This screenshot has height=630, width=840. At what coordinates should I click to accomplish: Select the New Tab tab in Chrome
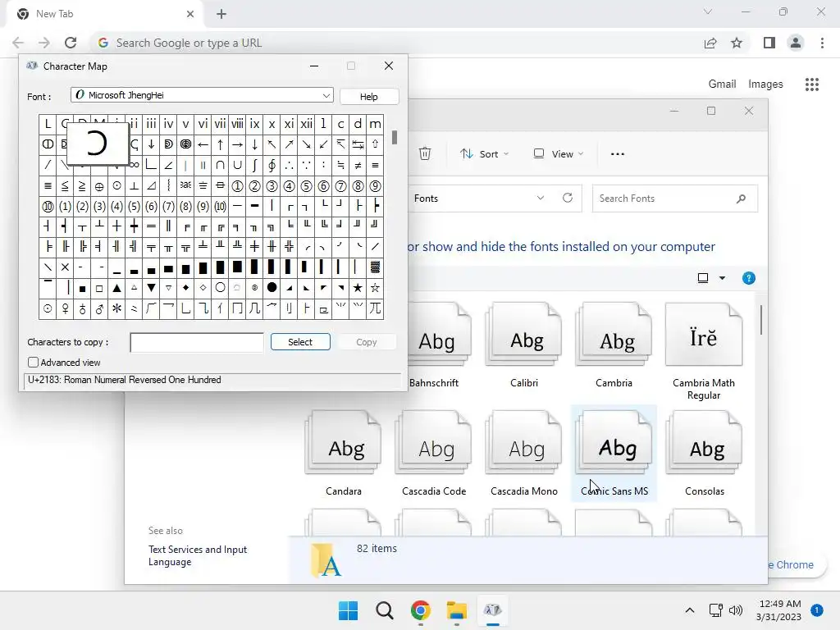click(x=104, y=14)
